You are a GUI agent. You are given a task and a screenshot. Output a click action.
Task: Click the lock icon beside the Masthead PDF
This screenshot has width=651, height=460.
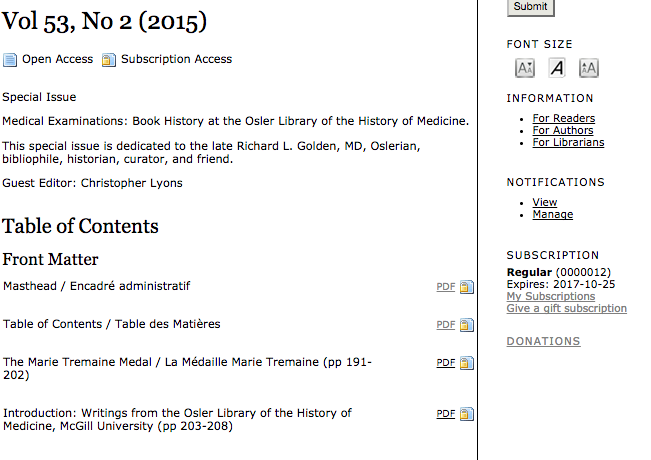467,287
